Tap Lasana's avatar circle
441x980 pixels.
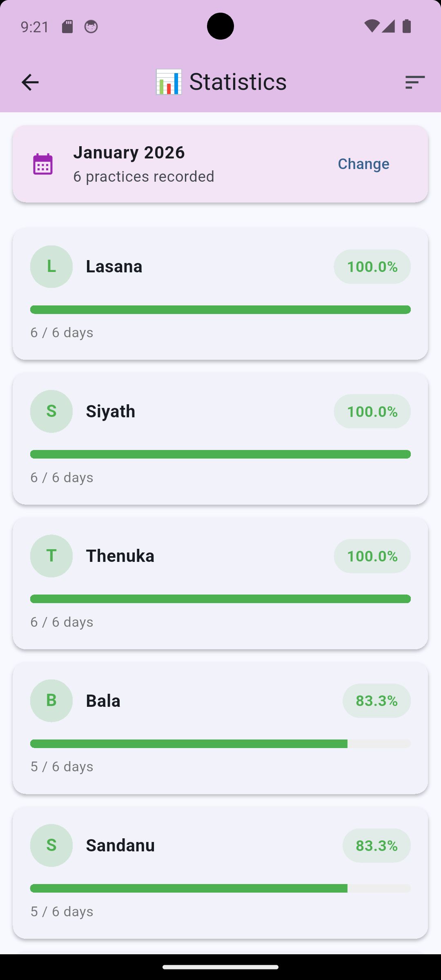[x=51, y=267]
